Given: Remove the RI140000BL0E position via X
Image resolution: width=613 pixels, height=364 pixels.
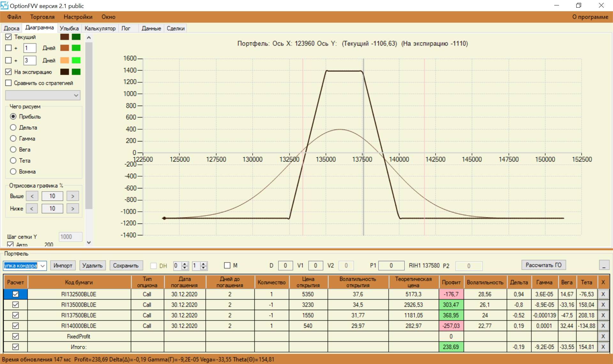Looking at the screenshot, I should [603, 326].
